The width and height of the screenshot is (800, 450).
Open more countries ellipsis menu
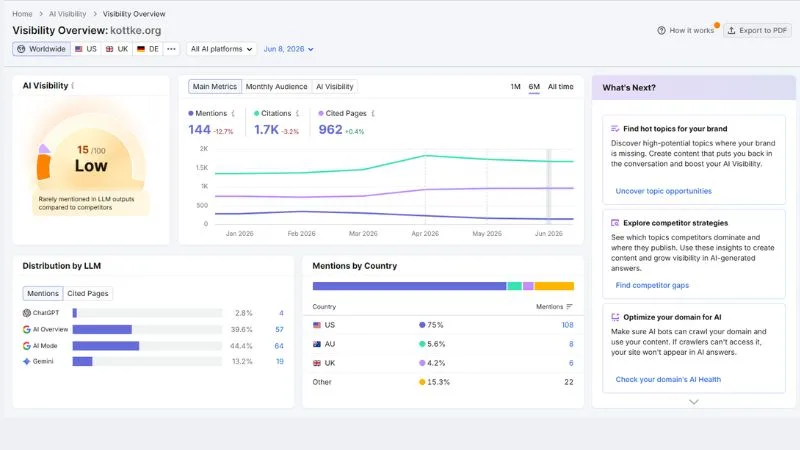tap(171, 49)
